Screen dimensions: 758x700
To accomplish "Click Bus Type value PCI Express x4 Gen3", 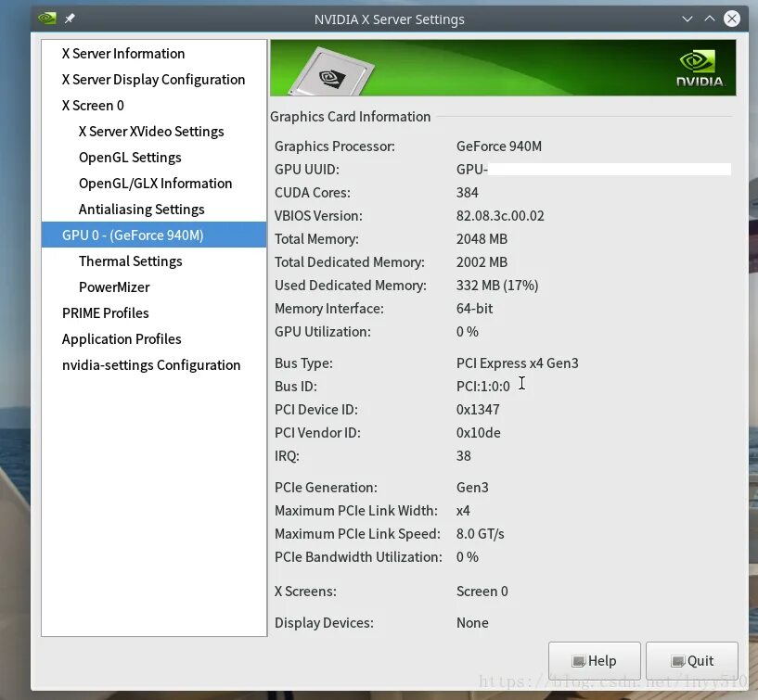I will click(518, 363).
